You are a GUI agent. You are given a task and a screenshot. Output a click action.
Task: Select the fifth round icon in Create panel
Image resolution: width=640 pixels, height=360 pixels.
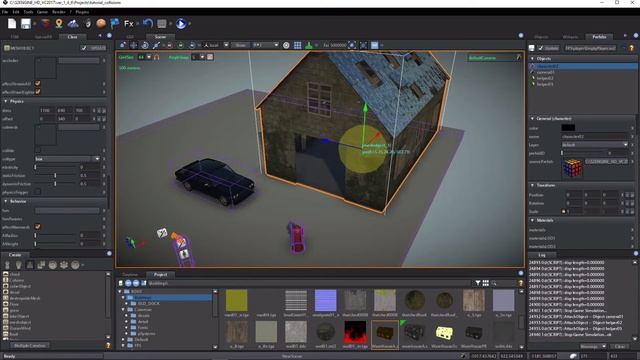pyautogui.click(x=53, y=265)
